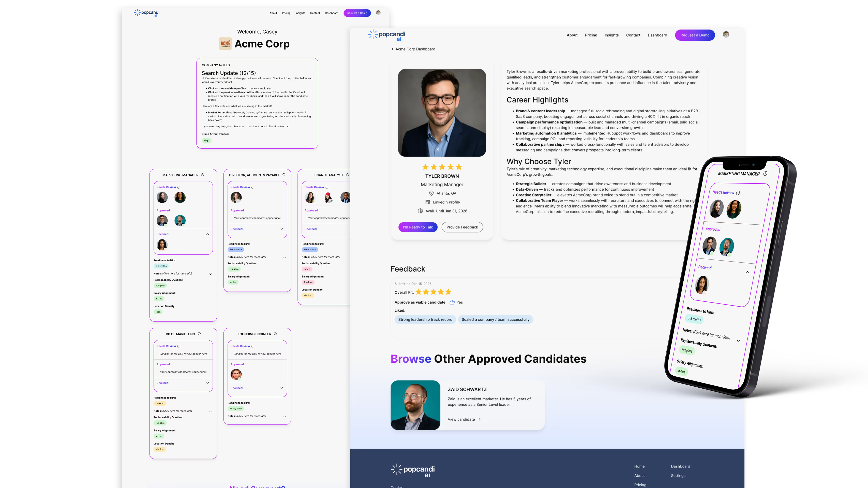Select Strong leadership track record tag
Screen dimensions: 868x488
click(x=425, y=319)
